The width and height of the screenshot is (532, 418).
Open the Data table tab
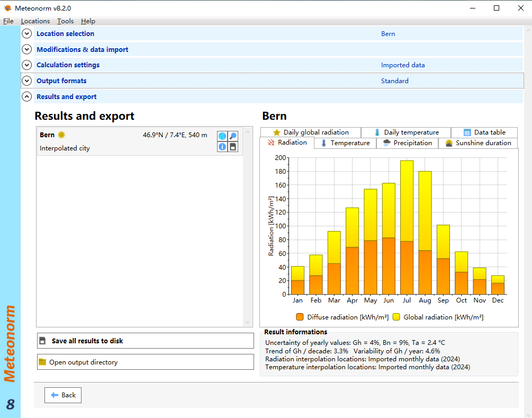pyautogui.click(x=484, y=132)
